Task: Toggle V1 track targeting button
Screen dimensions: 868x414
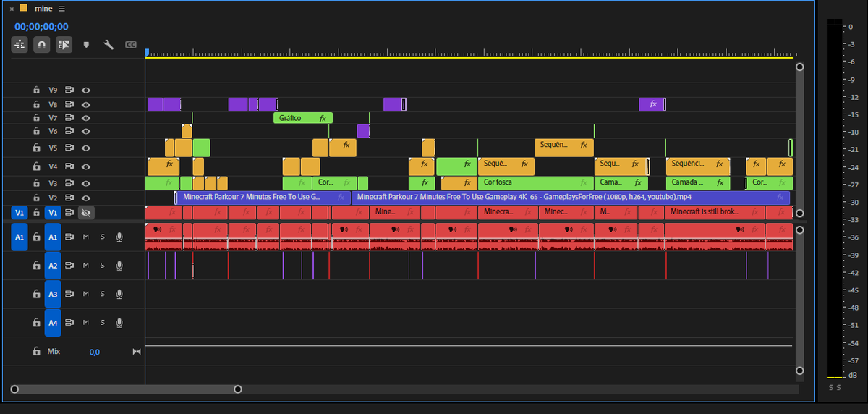Action: pyautogui.click(x=53, y=213)
